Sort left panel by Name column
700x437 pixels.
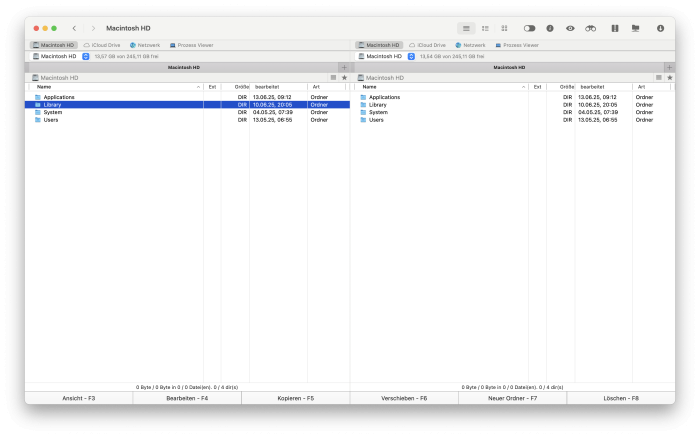116,87
